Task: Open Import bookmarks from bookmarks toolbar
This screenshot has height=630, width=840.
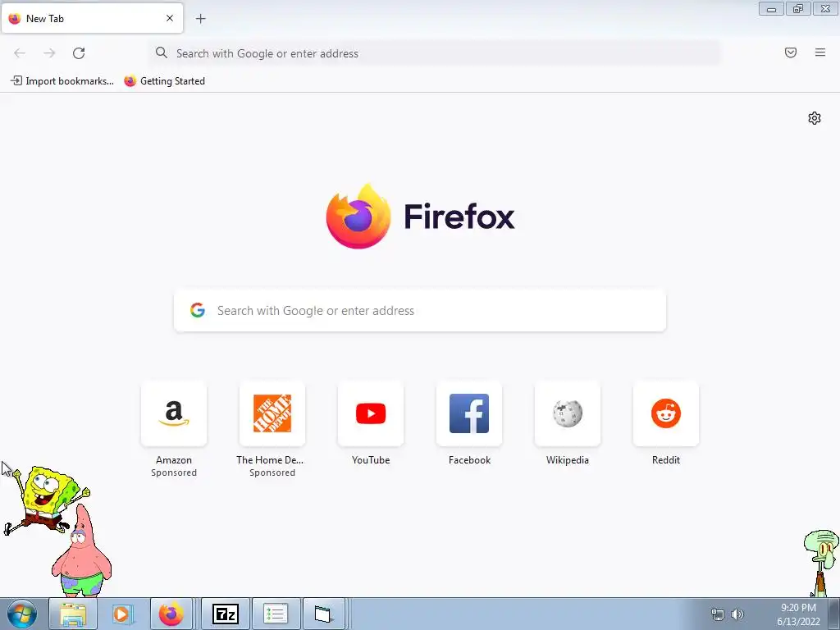Action: [x=62, y=81]
